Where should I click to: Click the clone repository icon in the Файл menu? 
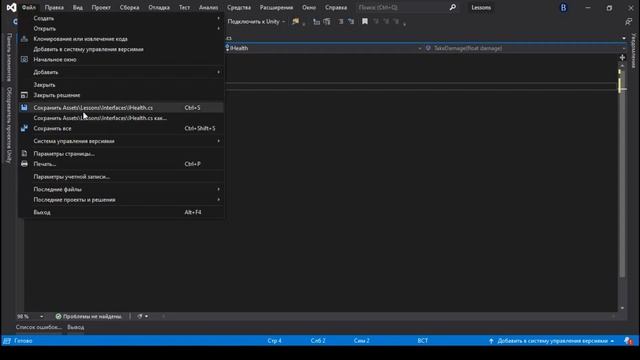(24, 39)
